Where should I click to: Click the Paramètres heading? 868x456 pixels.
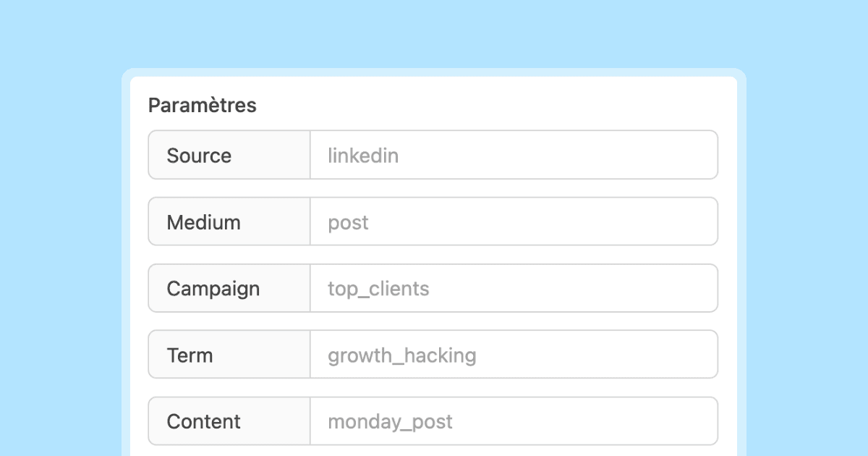tap(203, 106)
